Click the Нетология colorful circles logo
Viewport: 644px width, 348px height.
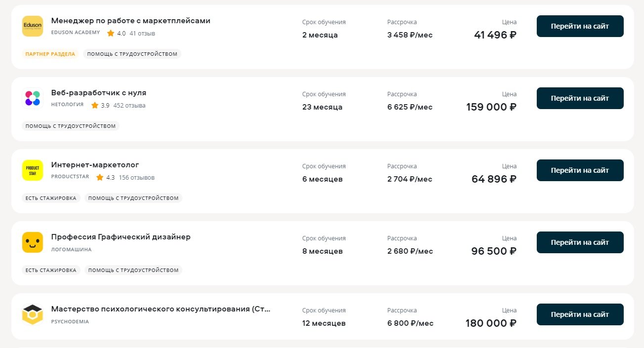coord(33,98)
